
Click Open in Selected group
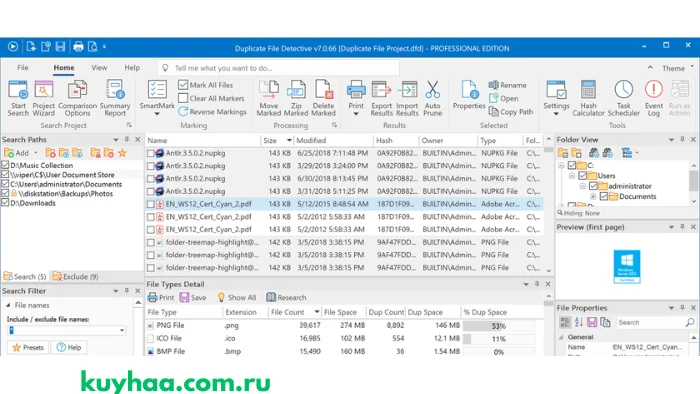point(504,98)
